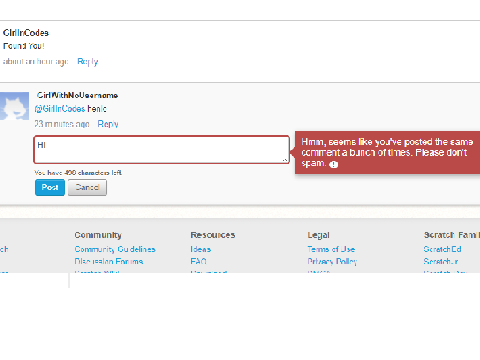Click the Resources footer heading
The height and width of the screenshot is (360, 480).
click(x=213, y=235)
